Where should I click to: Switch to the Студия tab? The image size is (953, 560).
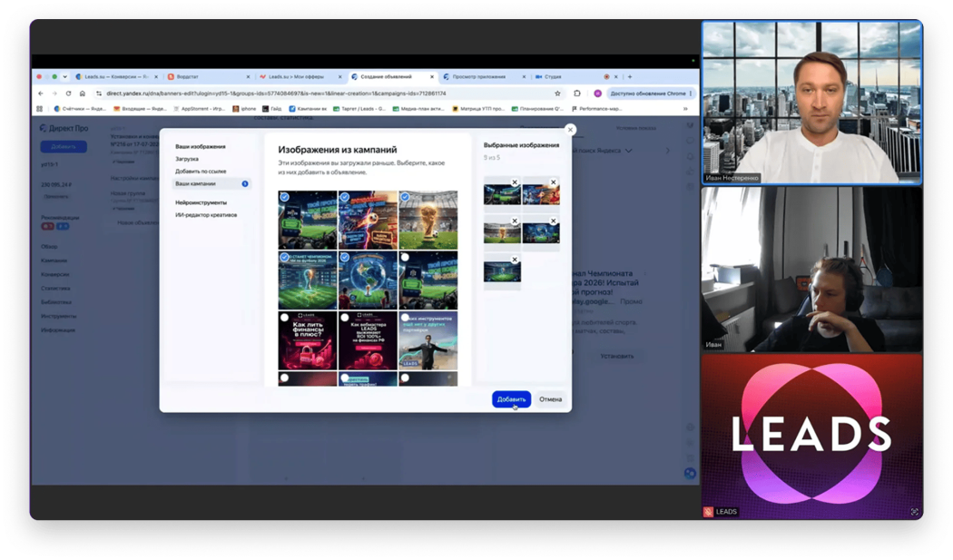(x=575, y=77)
